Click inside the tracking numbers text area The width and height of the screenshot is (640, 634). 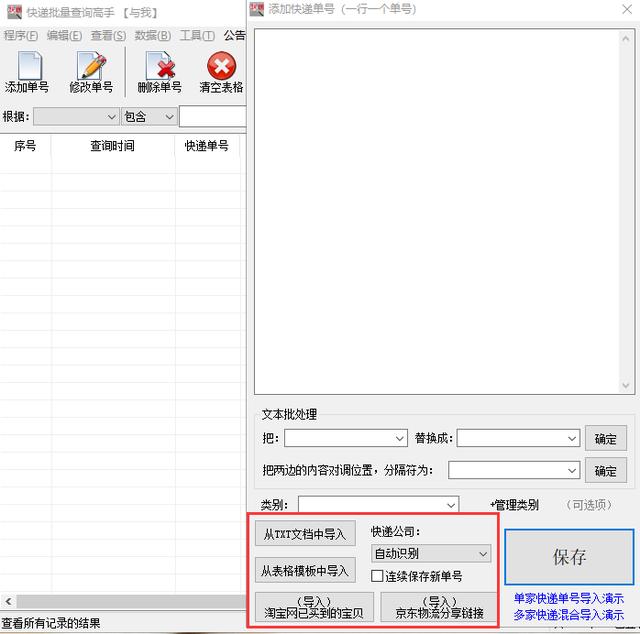click(x=437, y=211)
